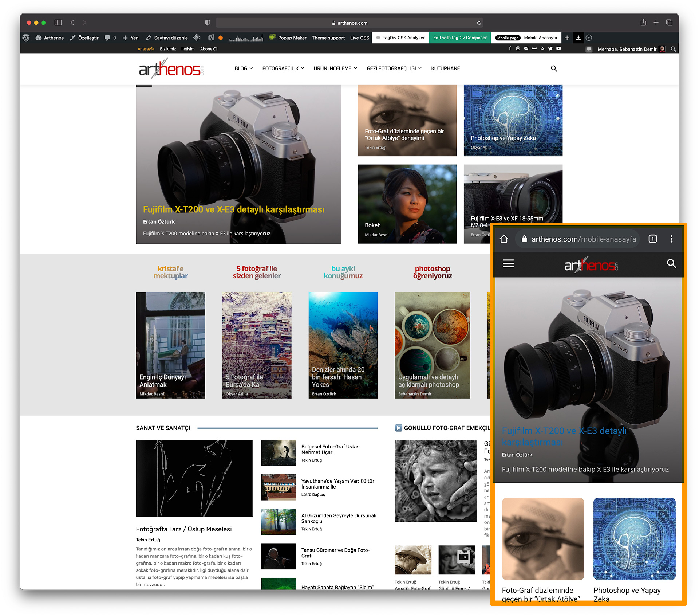Click Live CSS in admin bar
Image resolution: width=699 pixels, height=616 pixels.
pos(359,38)
